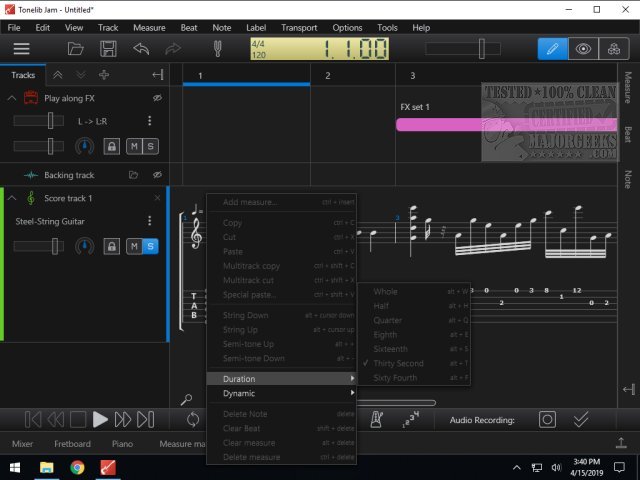This screenshot has height=480, width=640.
Task: Click the metronome icon in transport bar
Action: (x=378, y=420)
